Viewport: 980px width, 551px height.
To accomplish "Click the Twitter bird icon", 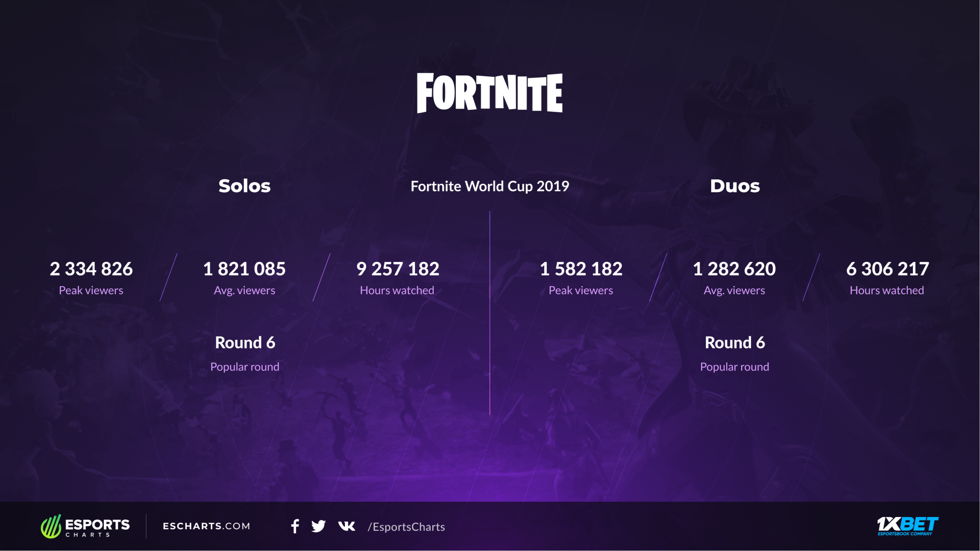I will (318, 527).
